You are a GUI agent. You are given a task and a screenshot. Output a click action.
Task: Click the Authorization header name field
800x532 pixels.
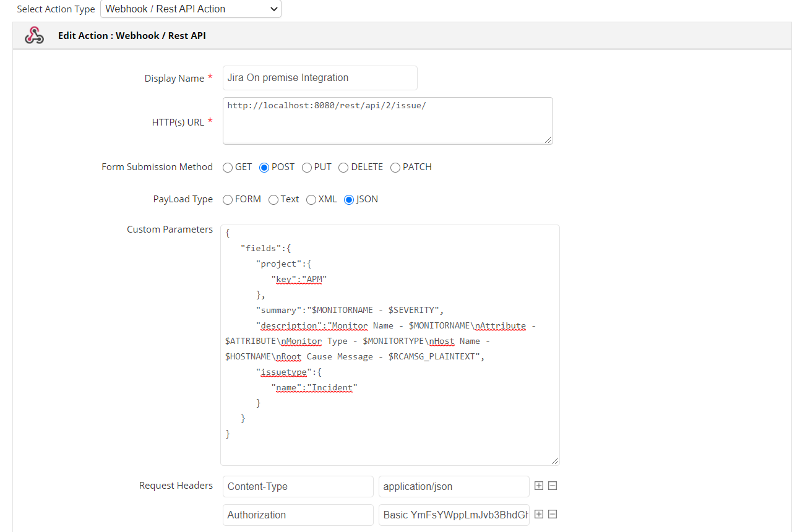298,515
